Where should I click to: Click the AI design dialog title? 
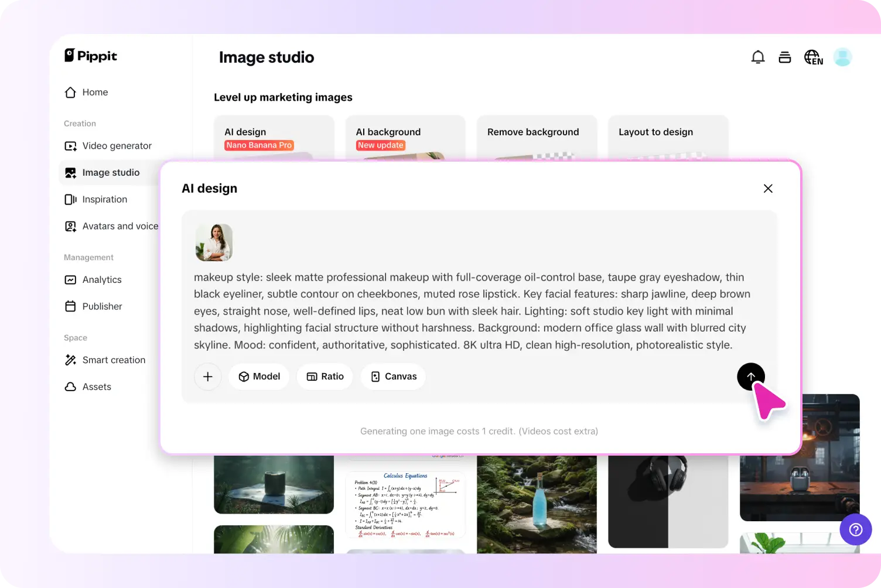210,189
